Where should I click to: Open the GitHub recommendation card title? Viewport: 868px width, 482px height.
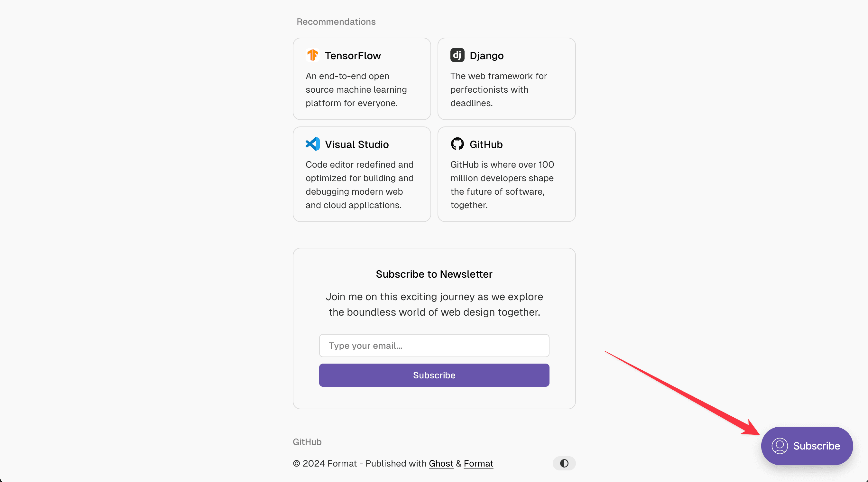point(486,144)
